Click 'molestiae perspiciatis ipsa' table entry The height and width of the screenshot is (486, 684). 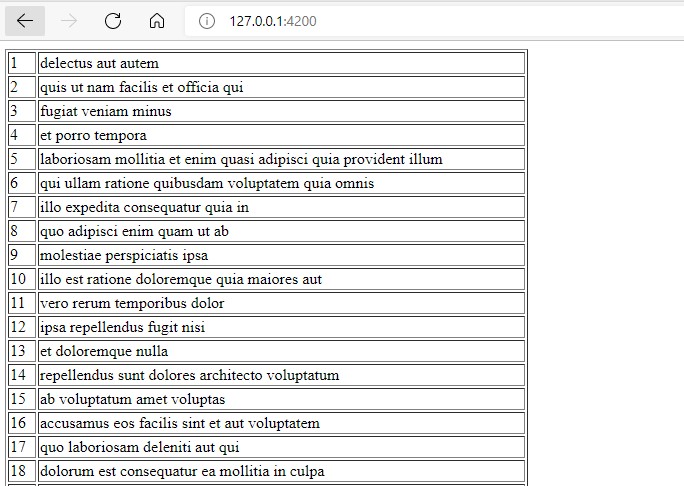tap(124, 255)
